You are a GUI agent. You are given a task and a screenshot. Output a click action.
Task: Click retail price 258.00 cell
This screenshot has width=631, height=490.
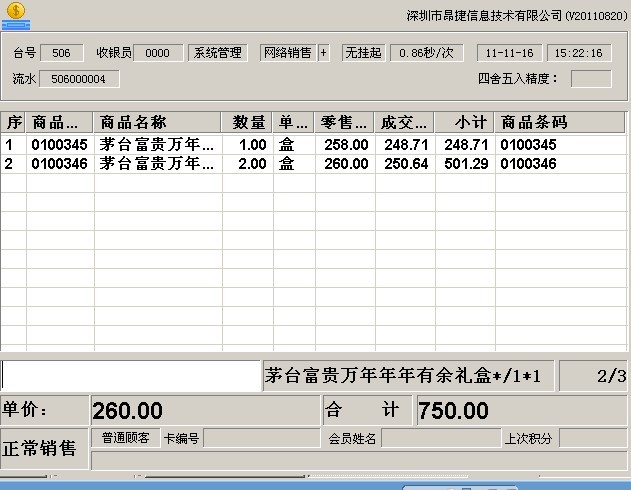tap(345, 145)
